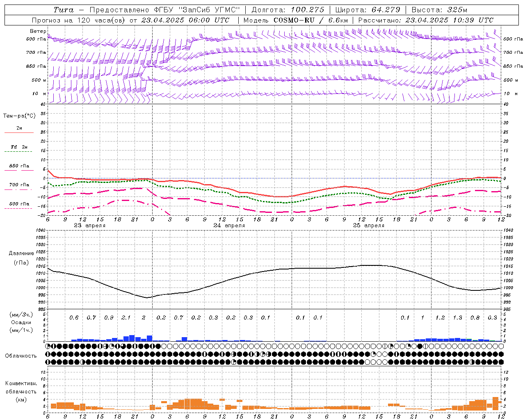Click the Давление pressure panel title
525x420 pixels.
pos(21,253)
